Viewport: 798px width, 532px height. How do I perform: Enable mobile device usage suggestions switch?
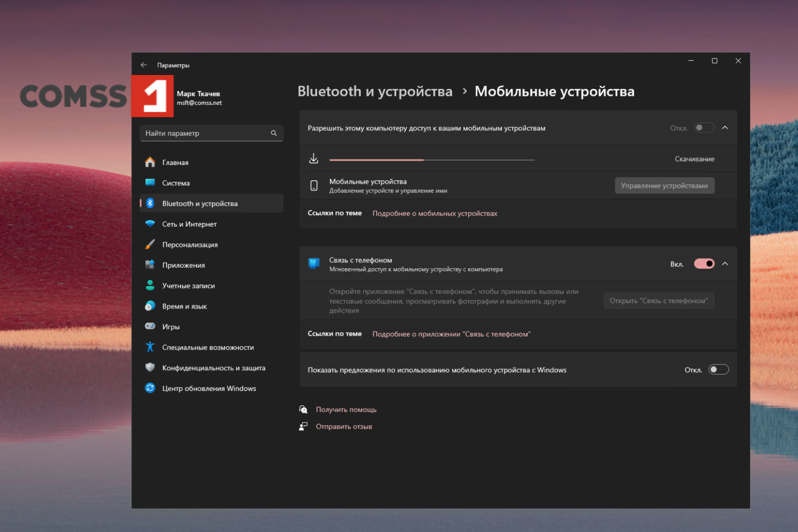coord(718,370)
